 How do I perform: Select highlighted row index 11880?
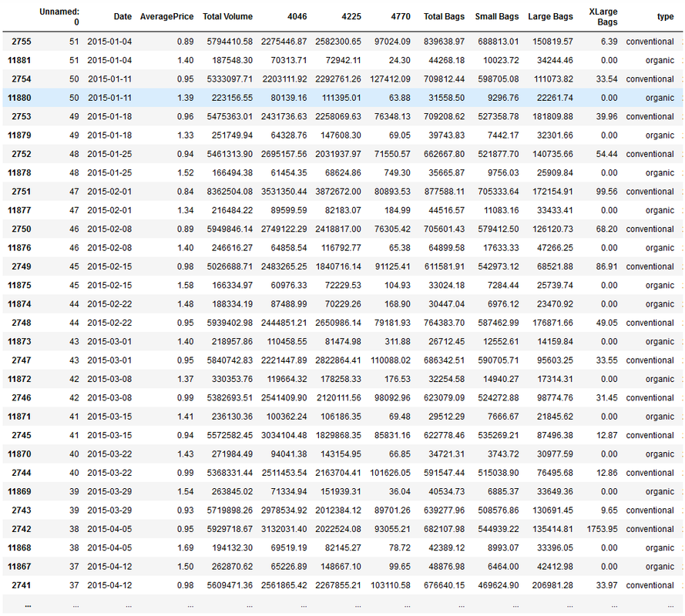click(x=19, y=98)
